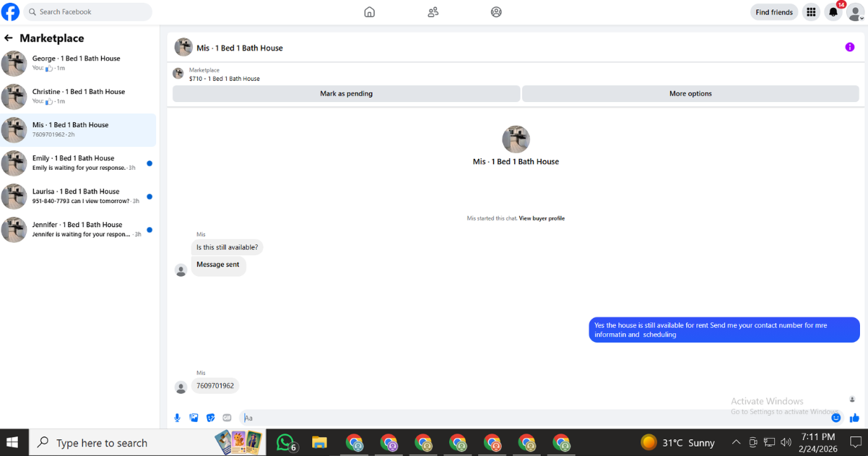This screenshot has height=456, width=868.
Task: Open notifications bell with 14 badge
Action: (x=833, y=12)
